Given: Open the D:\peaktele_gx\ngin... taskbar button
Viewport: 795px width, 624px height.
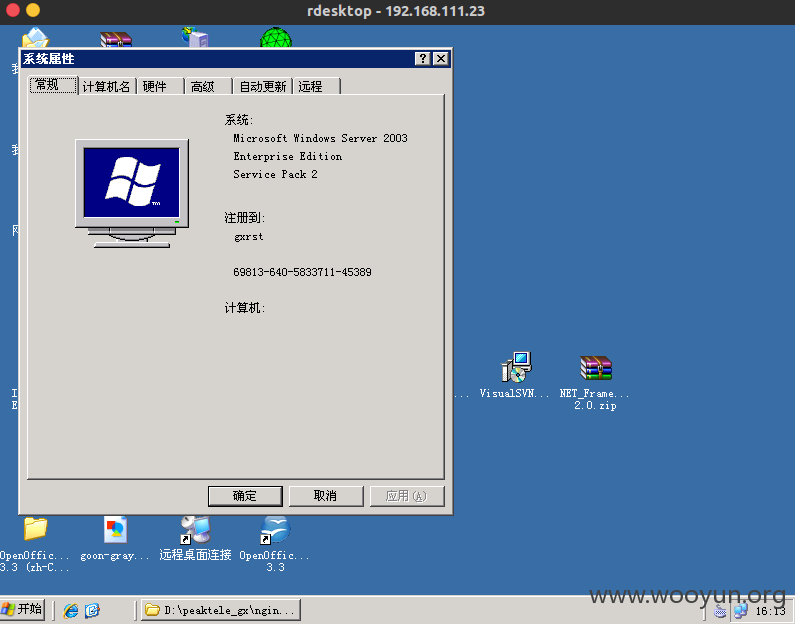Looking at the screenshot, I should point(221,610).
